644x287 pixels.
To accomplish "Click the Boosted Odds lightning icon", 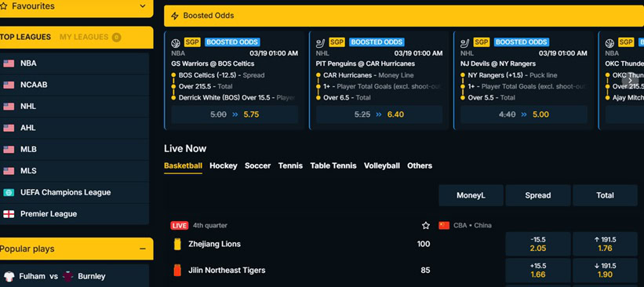I will coord(175,16).
